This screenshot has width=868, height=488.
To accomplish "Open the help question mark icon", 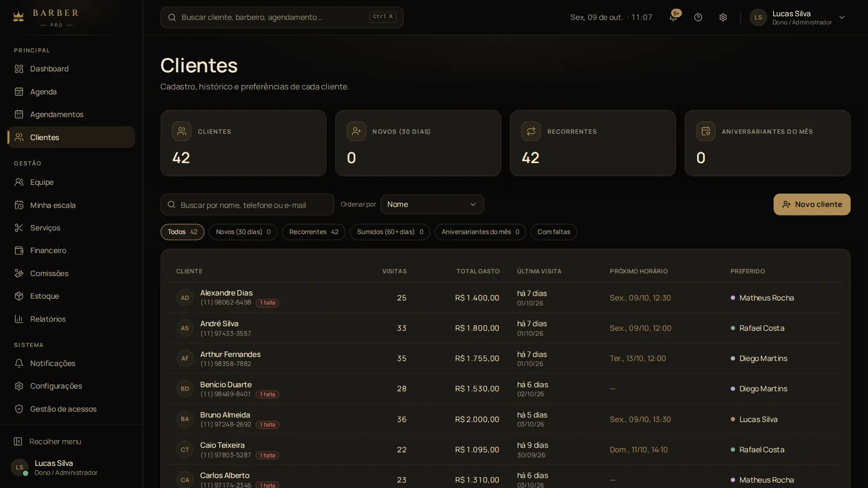I will point(698,17).
